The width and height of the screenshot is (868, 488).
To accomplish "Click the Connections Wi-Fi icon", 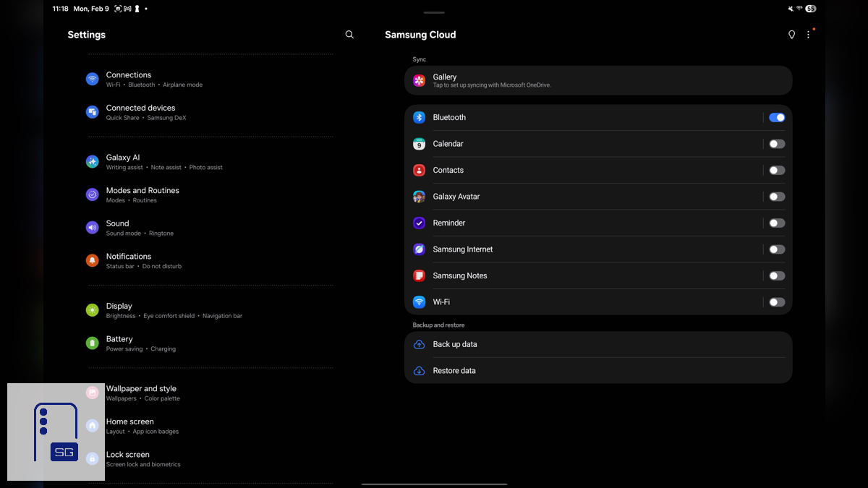I will [x=93, y=80].
